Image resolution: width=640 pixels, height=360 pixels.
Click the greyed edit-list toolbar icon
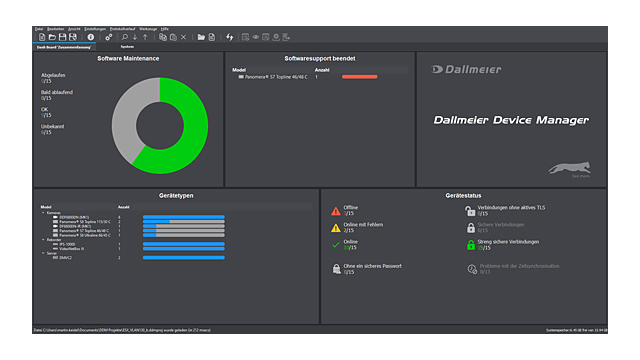(266, 37)
